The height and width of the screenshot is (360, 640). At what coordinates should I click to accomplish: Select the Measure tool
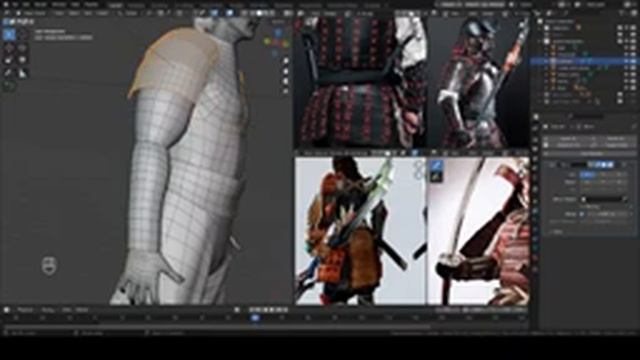(23, 73)
